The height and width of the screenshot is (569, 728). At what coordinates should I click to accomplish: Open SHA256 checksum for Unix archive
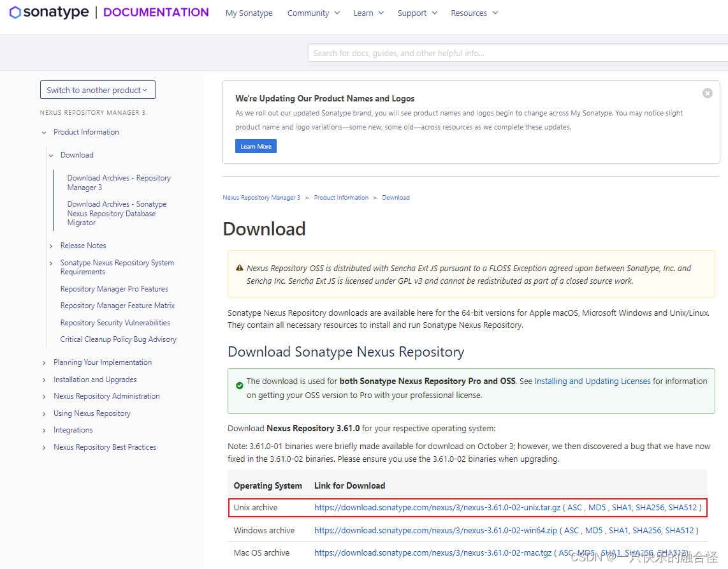tap(649, 508)
